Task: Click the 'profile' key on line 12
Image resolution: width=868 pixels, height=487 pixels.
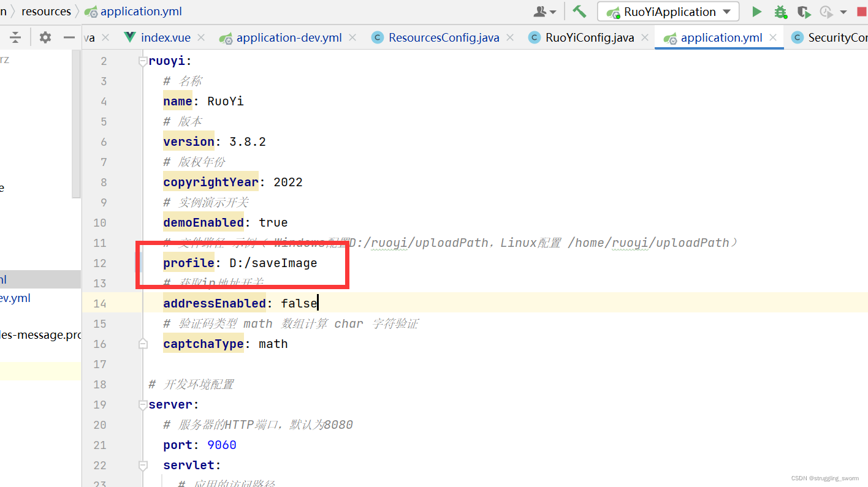Action: [x=189, y=263]
